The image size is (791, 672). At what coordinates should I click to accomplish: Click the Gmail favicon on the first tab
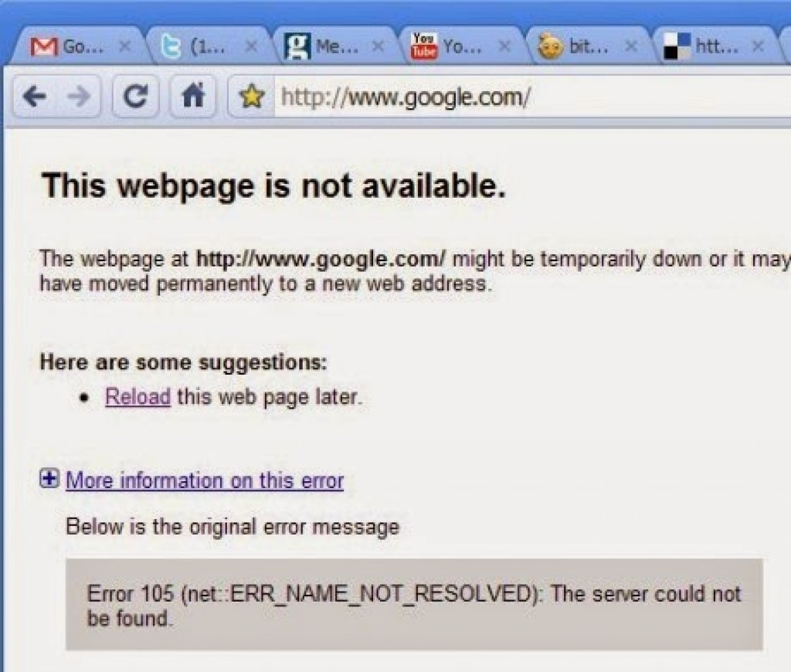pos(43,47)
